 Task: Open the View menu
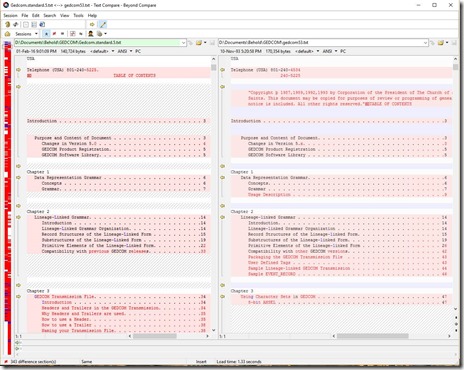pos(64,15)
